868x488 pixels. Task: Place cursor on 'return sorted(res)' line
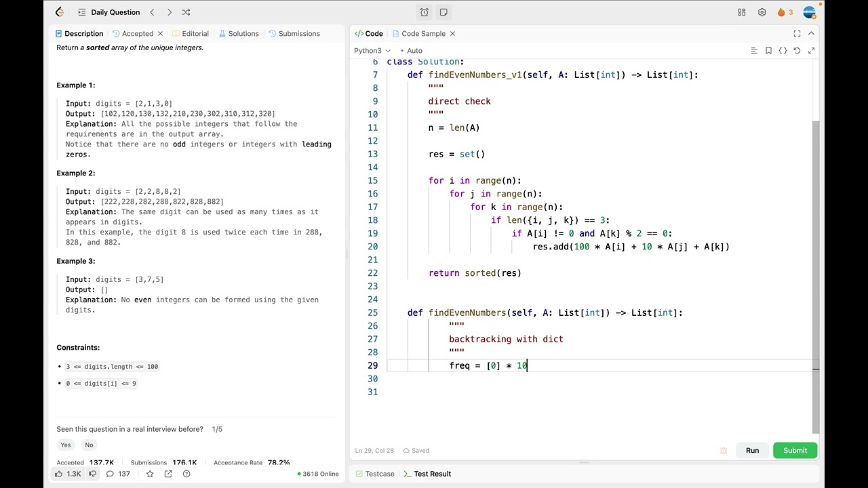coord(475,273)
